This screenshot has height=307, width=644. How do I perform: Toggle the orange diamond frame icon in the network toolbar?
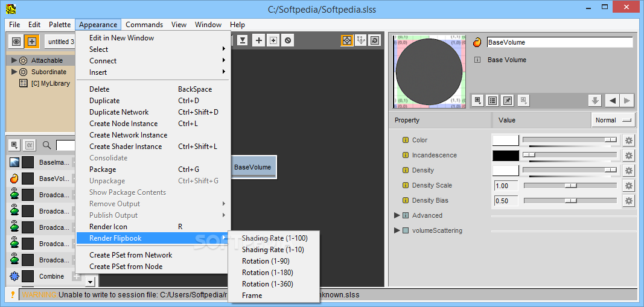coord(346,40)
